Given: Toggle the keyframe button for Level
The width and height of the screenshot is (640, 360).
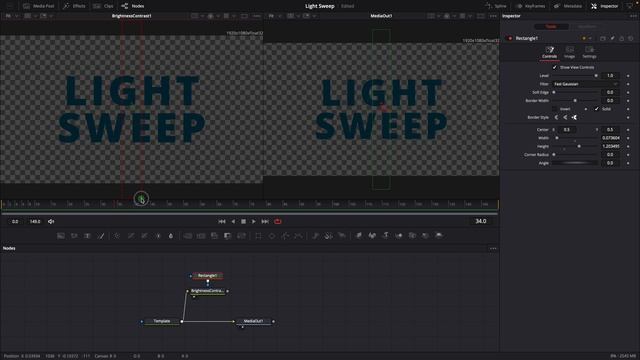Looking at the screenshot, I should pos(628,76).
